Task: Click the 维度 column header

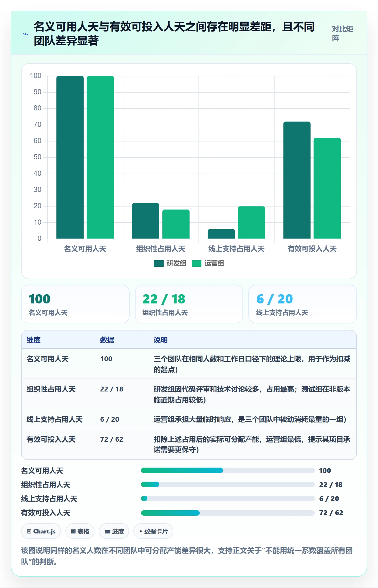Action: click(33, 340)
